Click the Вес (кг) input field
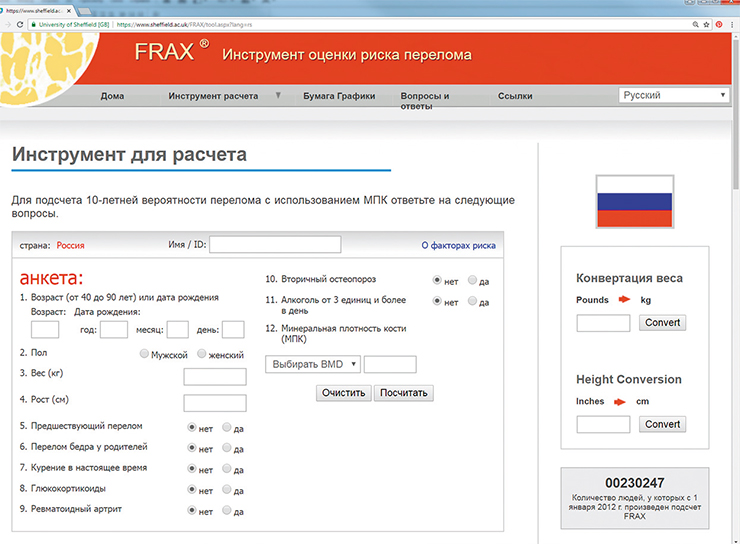Image resolution: width=740 pixels, height=544 pixels. pyautogui.click(x=215, y=377)
